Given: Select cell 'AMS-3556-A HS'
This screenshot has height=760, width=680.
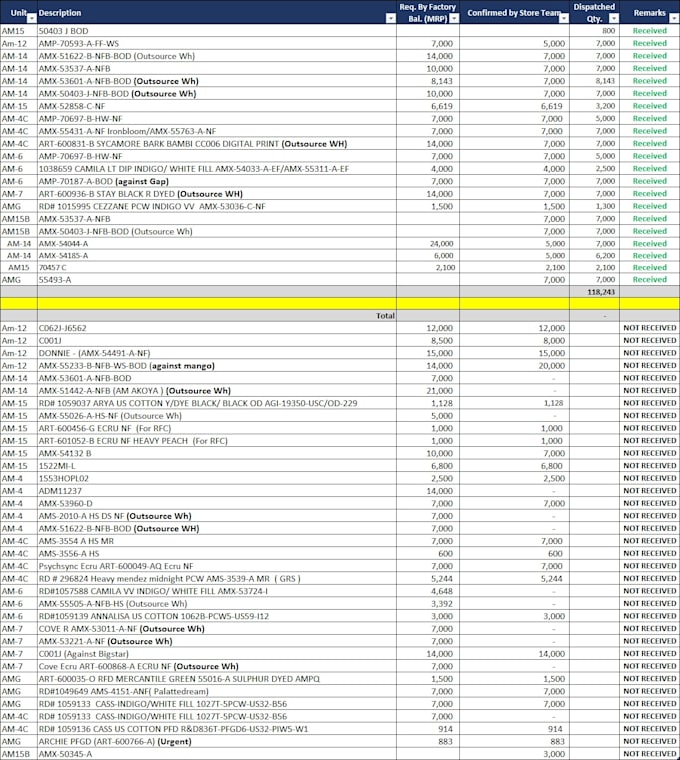Looking at the screenshot, I should pos(217,554).
